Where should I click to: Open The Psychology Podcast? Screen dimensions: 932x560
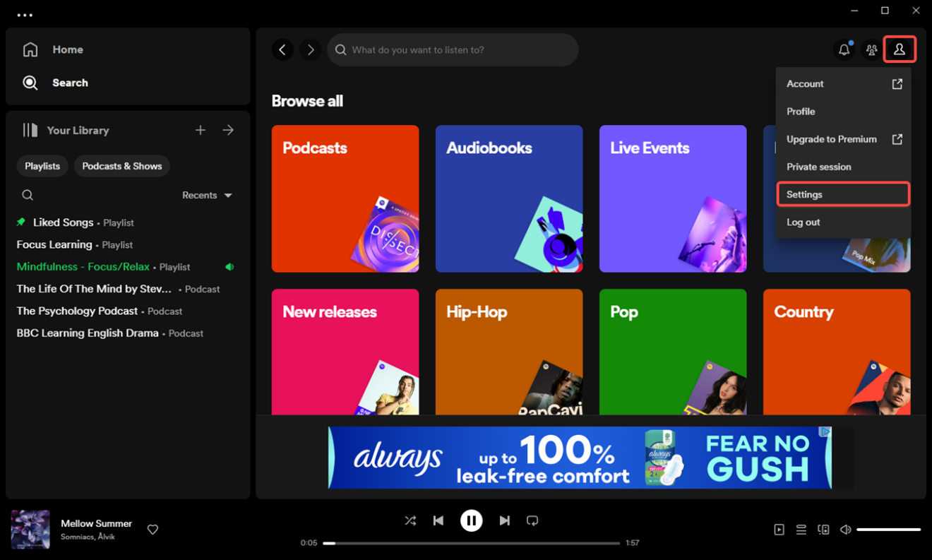coord(128,311)
